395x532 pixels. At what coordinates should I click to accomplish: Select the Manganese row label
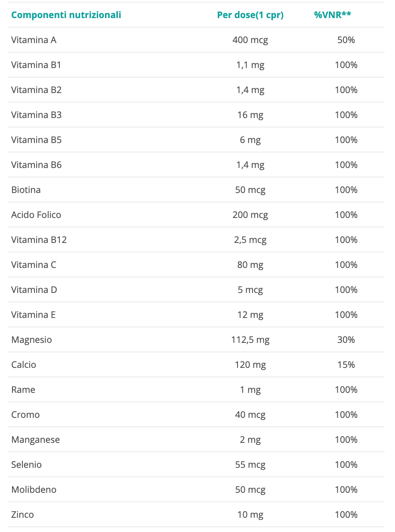click(x=36, y=440)
